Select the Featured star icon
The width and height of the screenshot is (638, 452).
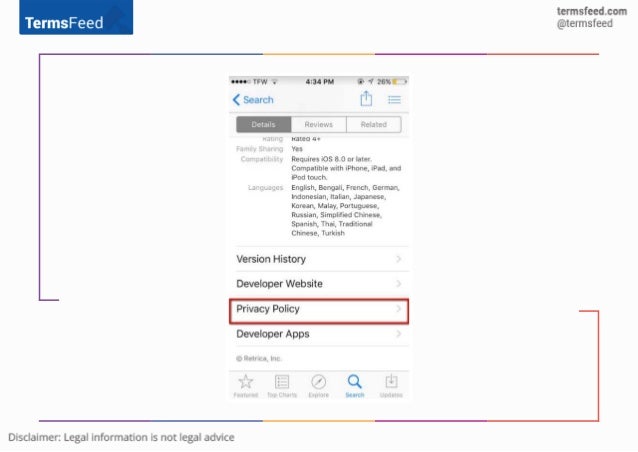tap(246, 382)
